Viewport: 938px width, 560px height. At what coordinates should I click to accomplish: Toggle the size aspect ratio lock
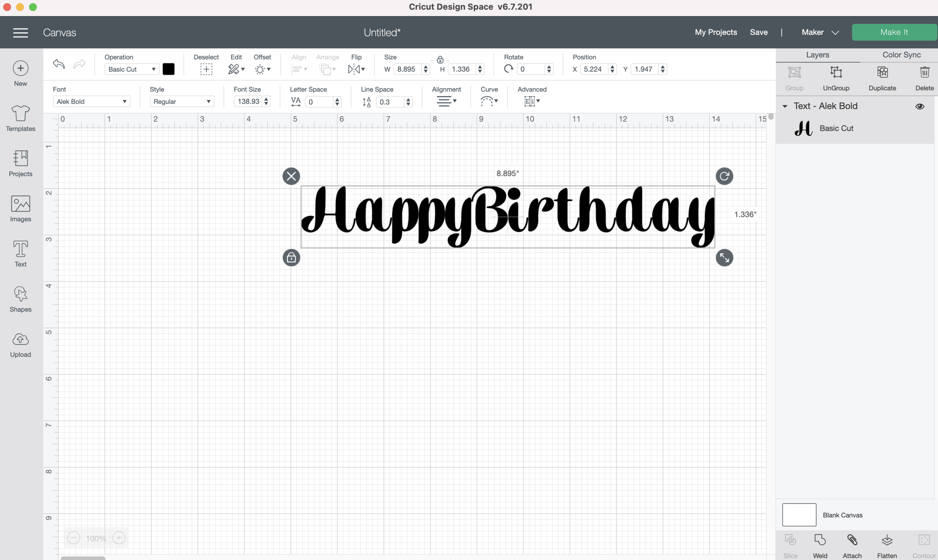click(440, 60)
